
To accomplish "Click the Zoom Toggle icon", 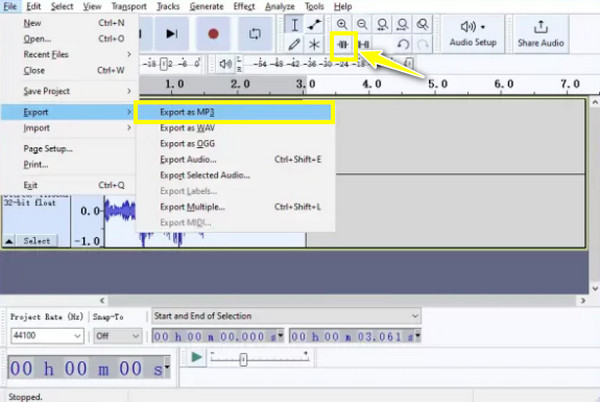I will click(x=422, y=24).
